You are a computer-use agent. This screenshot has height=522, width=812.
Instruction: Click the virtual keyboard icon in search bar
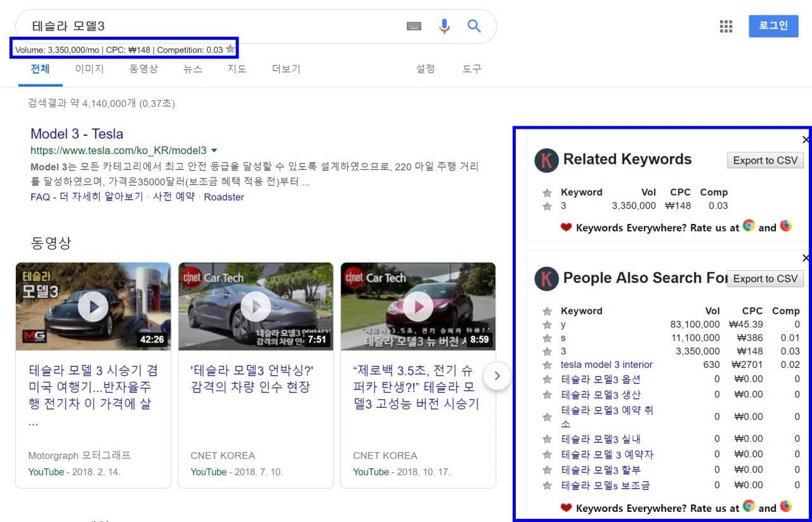click(x=414, y=26)
